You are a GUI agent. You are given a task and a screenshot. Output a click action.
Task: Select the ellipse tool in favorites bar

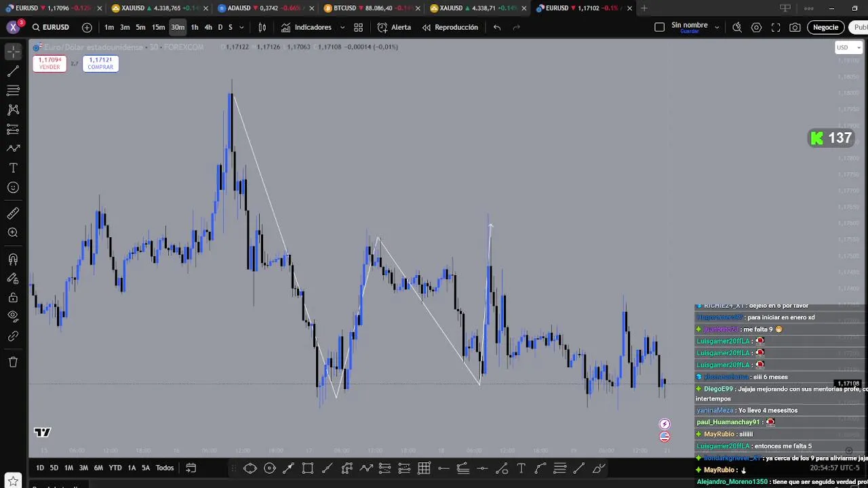250,468
